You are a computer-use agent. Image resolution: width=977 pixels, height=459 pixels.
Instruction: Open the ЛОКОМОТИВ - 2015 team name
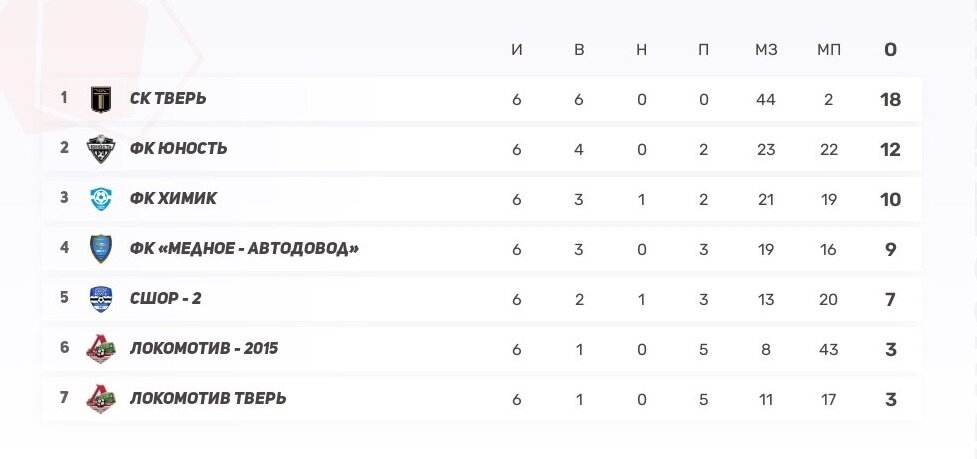tap(204, 348)
